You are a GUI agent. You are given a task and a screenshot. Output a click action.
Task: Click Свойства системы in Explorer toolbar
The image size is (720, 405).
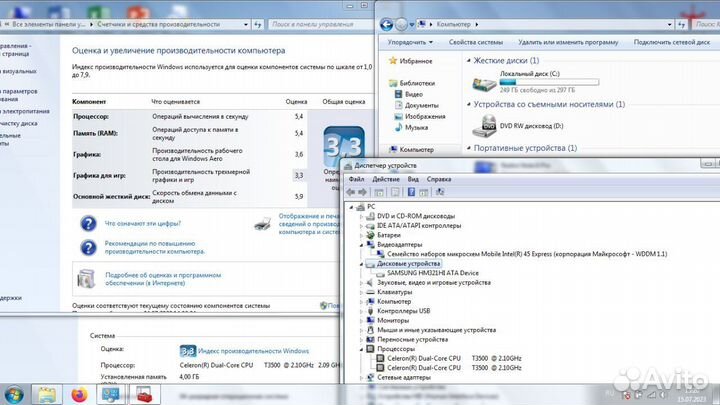pyautogui.click(x=476, y=42)
